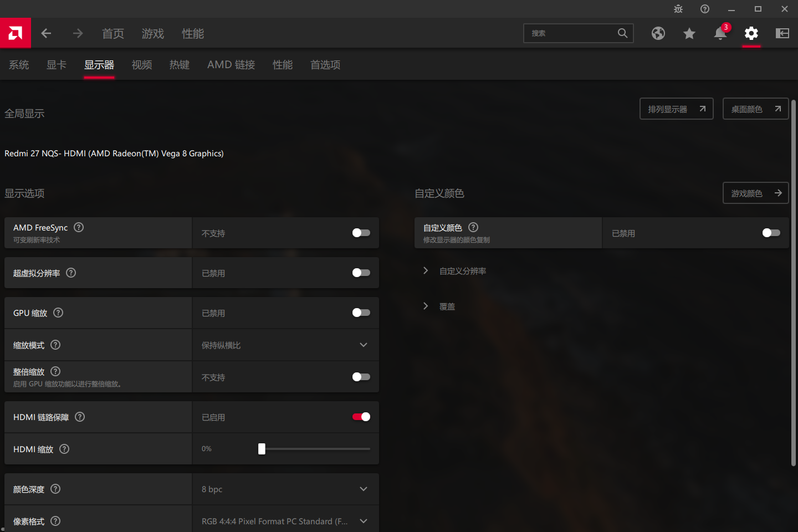Click 排列显示器 button

[x=677, y=109]
